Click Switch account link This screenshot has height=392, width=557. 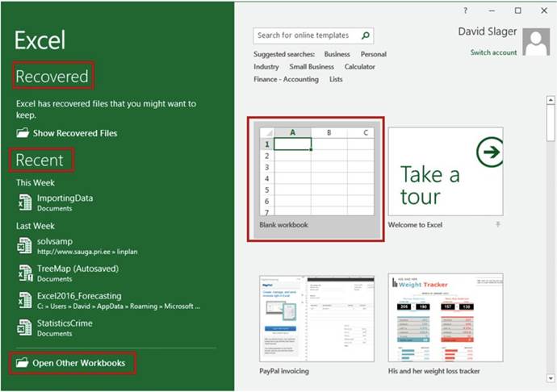click(x=493, y=52)
